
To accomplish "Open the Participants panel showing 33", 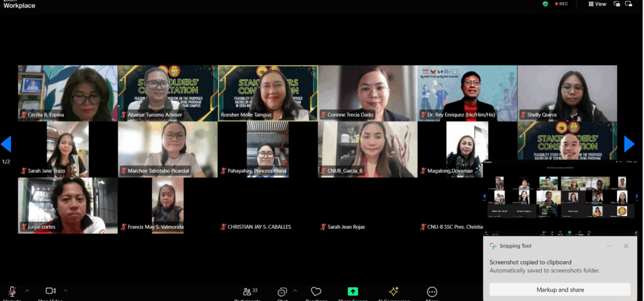I will pos(250,292).
